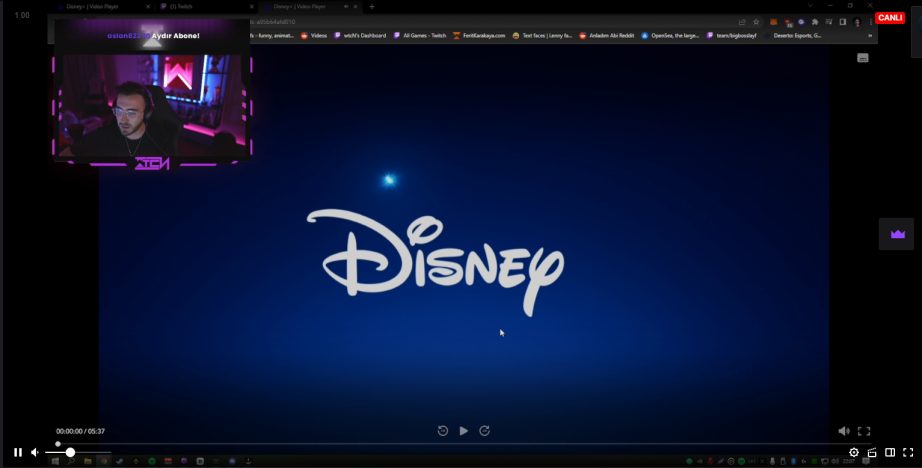Toggle Disney+ player fullscreen icon

pyautogui.click(x=864, y=431)
